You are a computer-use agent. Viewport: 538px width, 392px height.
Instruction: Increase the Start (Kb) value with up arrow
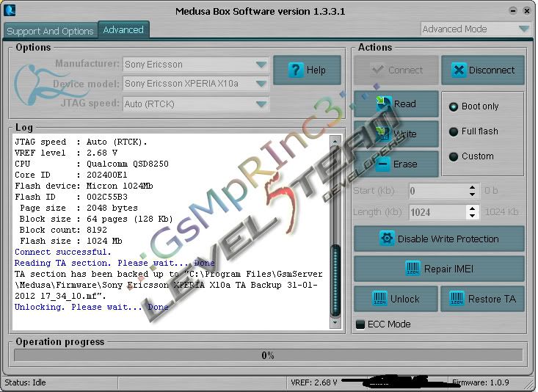point(472,187)
